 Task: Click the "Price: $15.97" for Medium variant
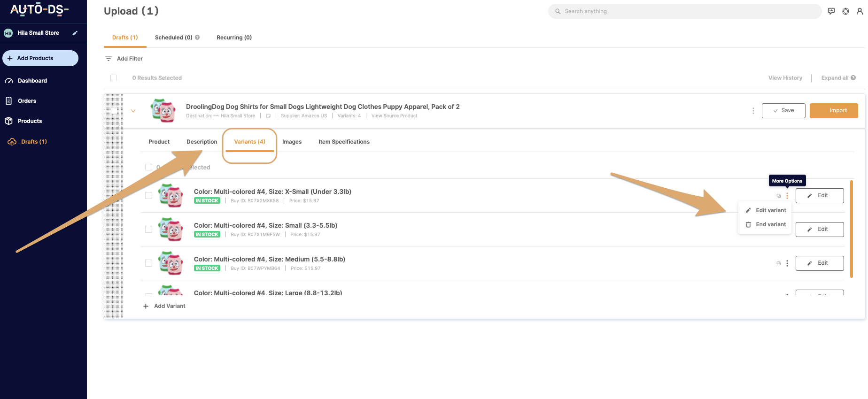click(x=305, y=269)
